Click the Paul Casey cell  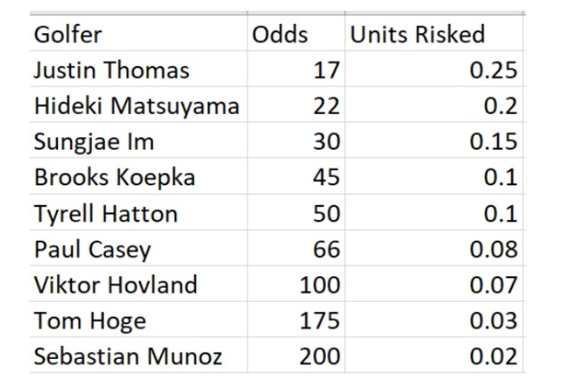click(x=93, y=249)
